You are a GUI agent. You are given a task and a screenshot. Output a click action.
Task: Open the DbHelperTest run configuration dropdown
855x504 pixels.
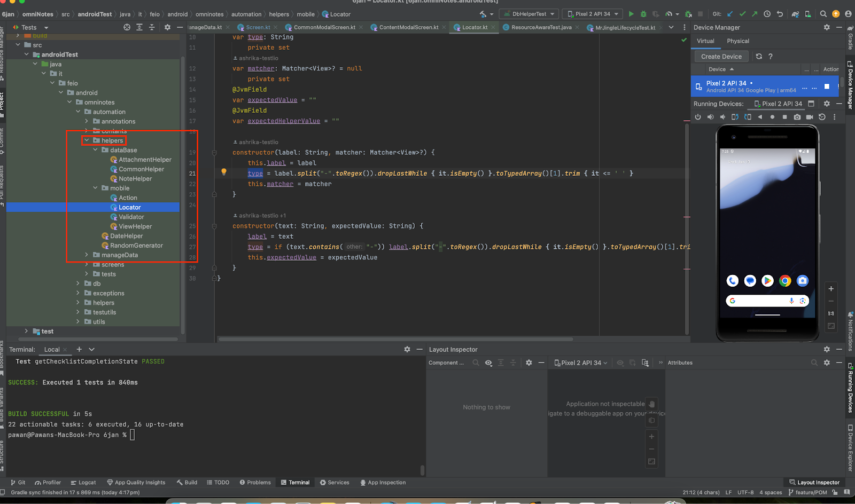point(529,14)
